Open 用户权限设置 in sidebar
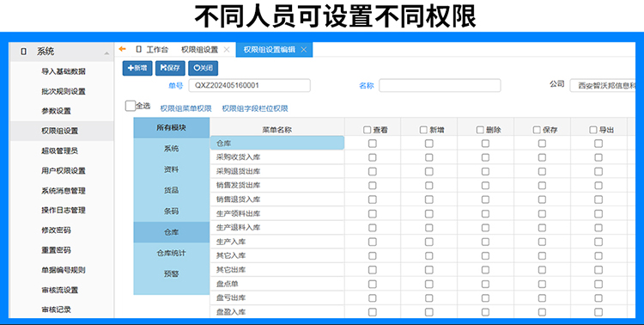 (x=64, y=171)
